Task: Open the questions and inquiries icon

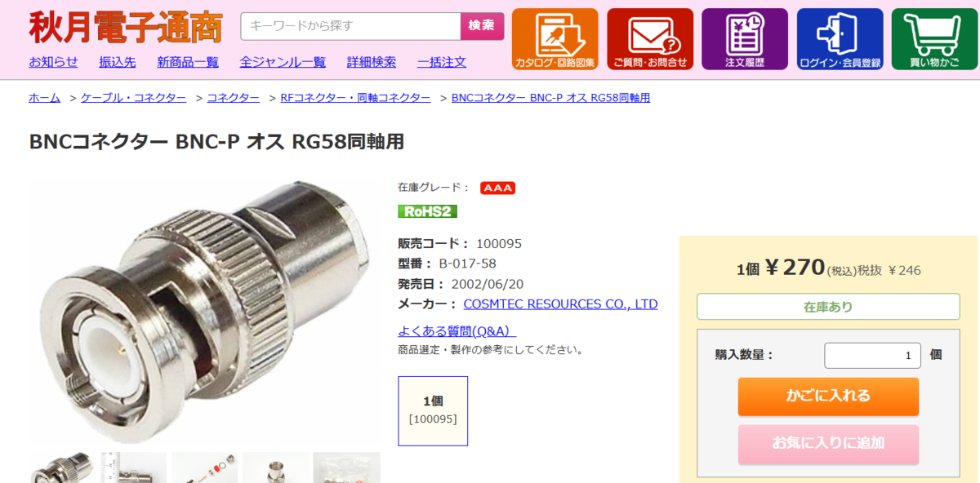Action: 650,39
